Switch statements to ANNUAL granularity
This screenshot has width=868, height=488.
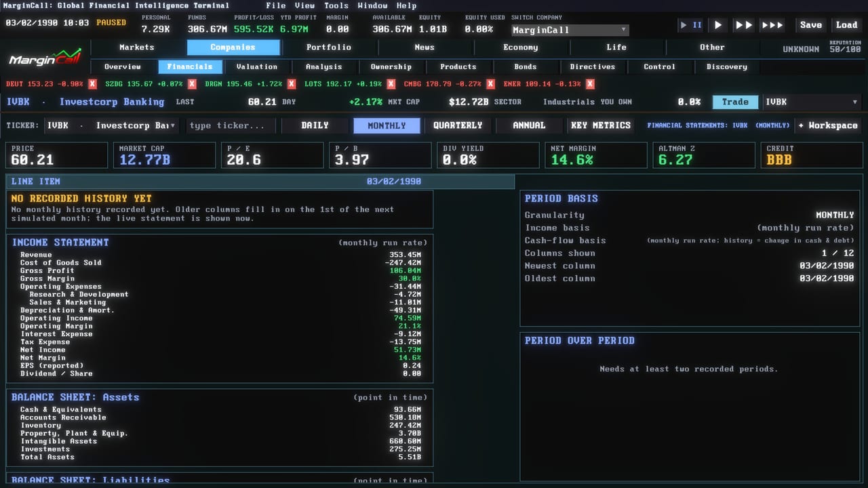[x=529, y=125]
